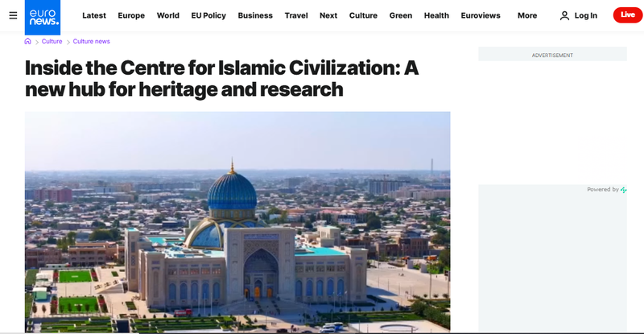Open Euroviews from the navigation

[481, 15]
